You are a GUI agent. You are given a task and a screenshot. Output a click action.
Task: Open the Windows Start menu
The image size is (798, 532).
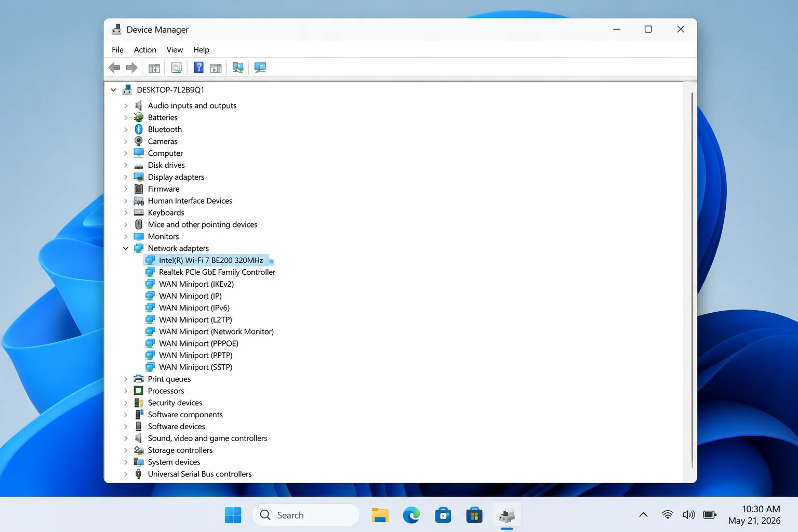pos(233,515)
